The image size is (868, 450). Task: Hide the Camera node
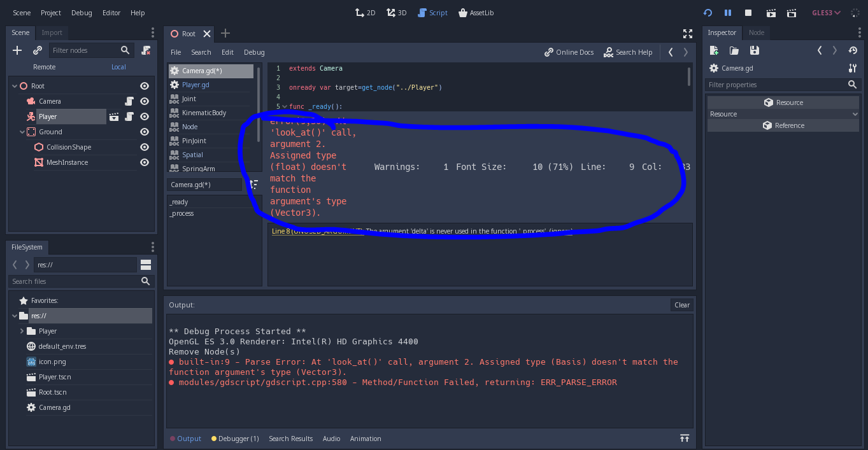(145, 101)
